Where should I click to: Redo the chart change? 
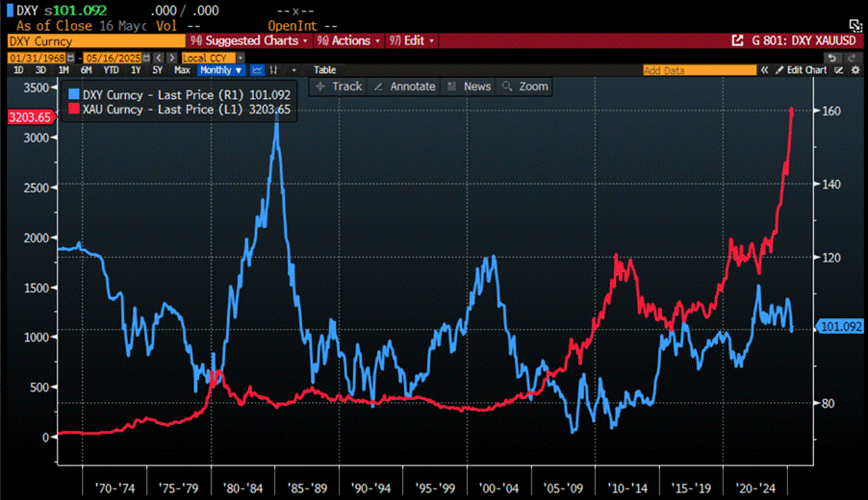point(853,58)
